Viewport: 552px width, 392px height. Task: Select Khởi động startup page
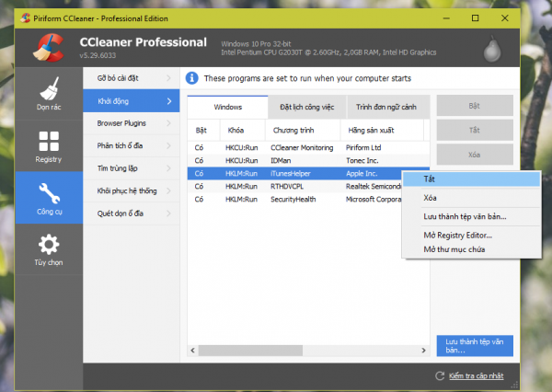pos(132,101)
